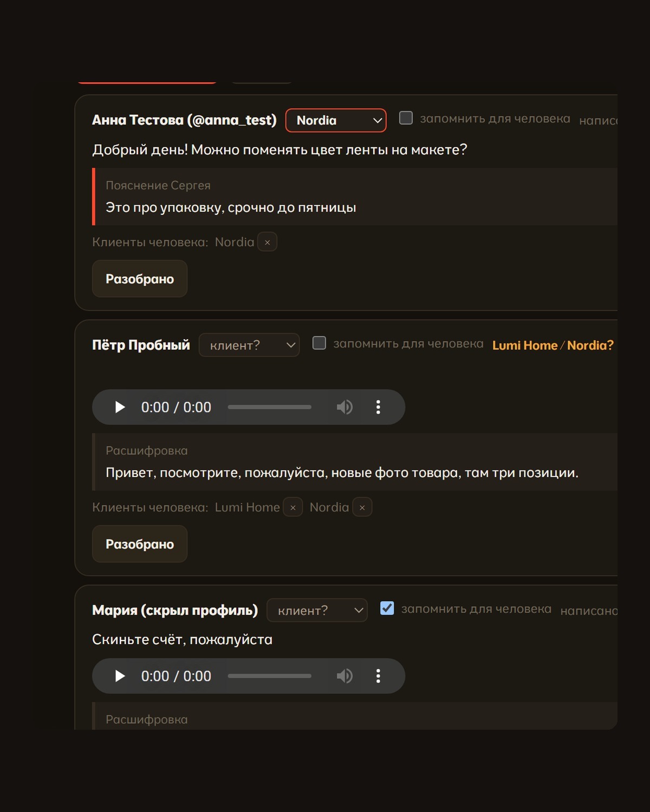Open the 'клиент?' dropdown for Пётр Пробный

point(249,345)
